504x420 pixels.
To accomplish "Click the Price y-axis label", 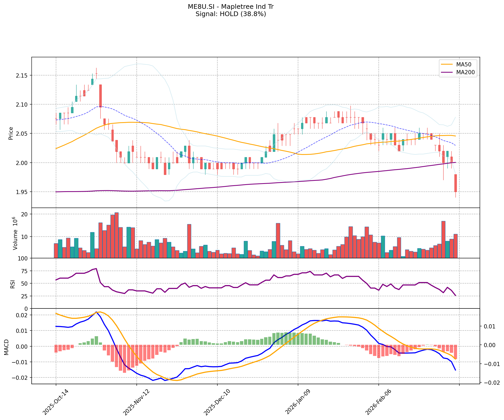I will pos(11,133).
